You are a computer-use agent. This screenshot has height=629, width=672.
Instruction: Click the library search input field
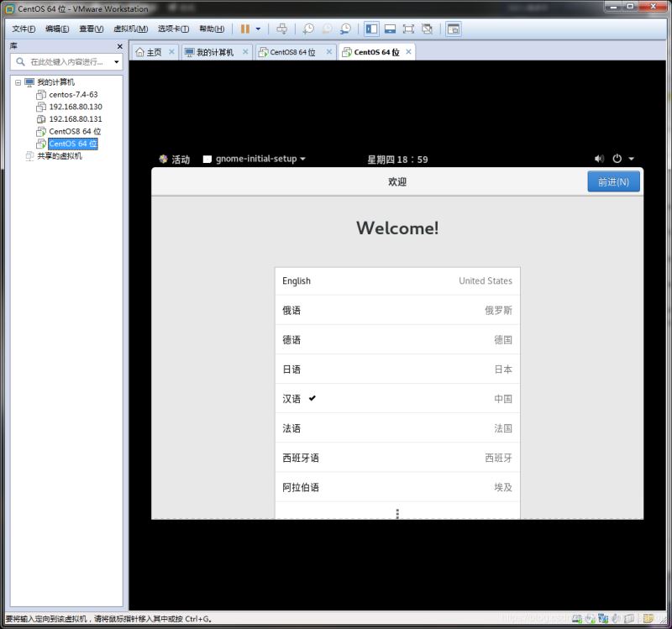[x=69, y=62]
